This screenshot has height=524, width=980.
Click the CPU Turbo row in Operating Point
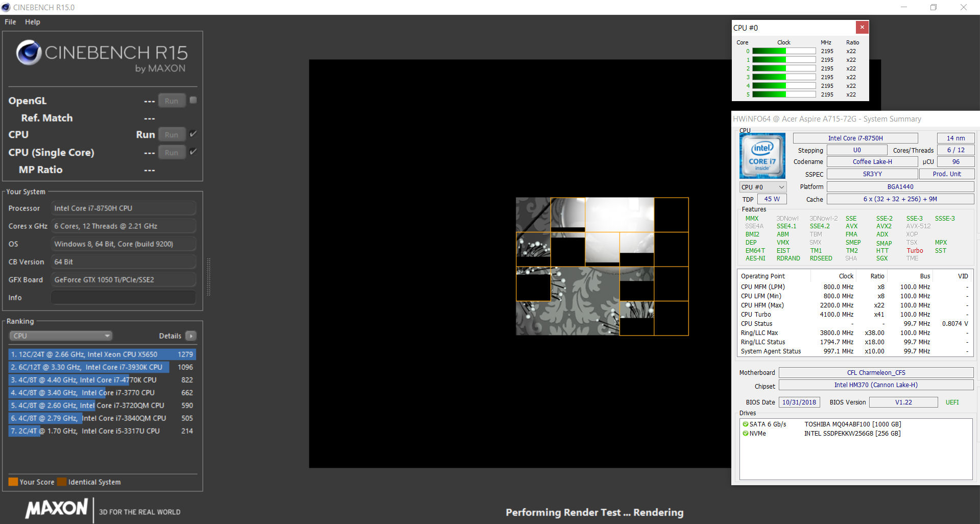coord(854,314)
